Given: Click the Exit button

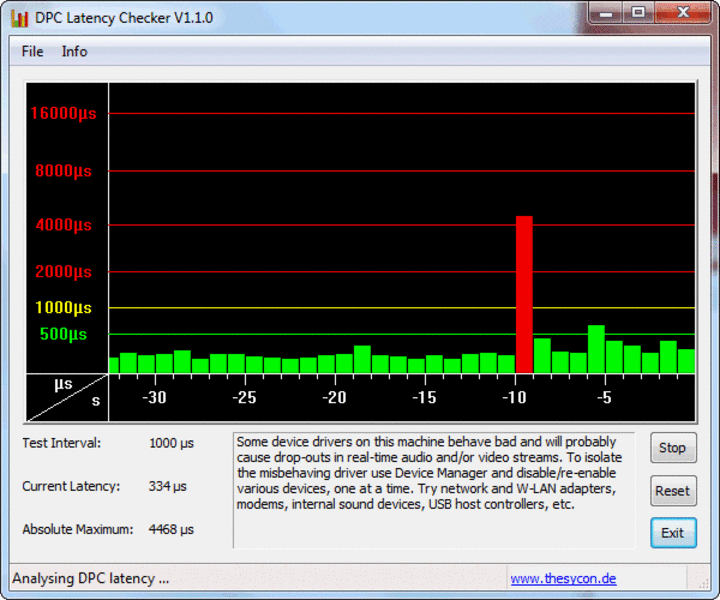Looking at the screenshot, I should [x=673, y=533].
